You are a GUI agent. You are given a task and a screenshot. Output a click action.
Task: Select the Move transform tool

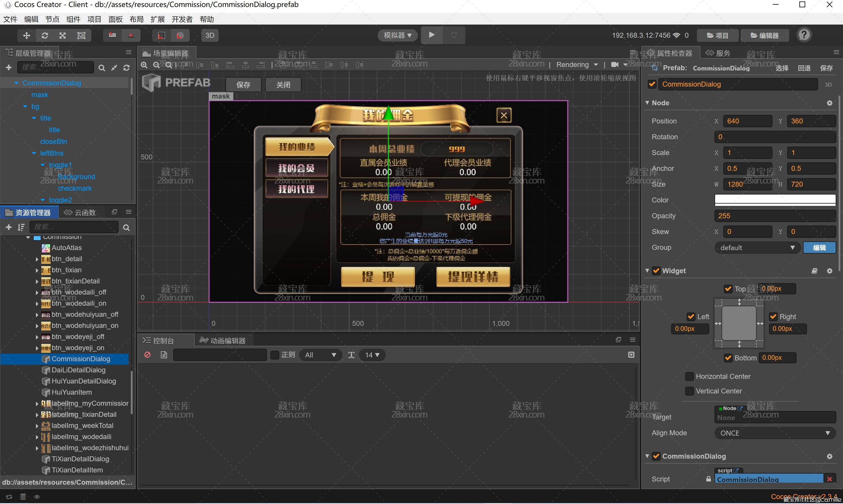click(27, 35)
